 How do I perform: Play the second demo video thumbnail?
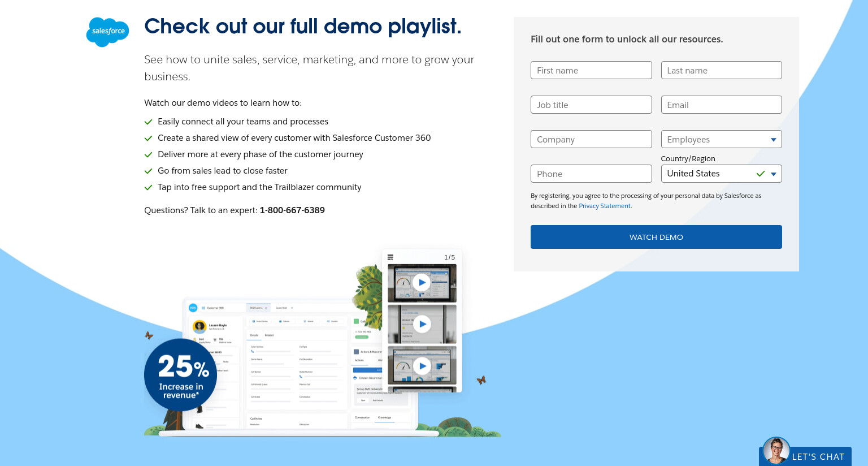pyautogui.click(x=422, y=324)
